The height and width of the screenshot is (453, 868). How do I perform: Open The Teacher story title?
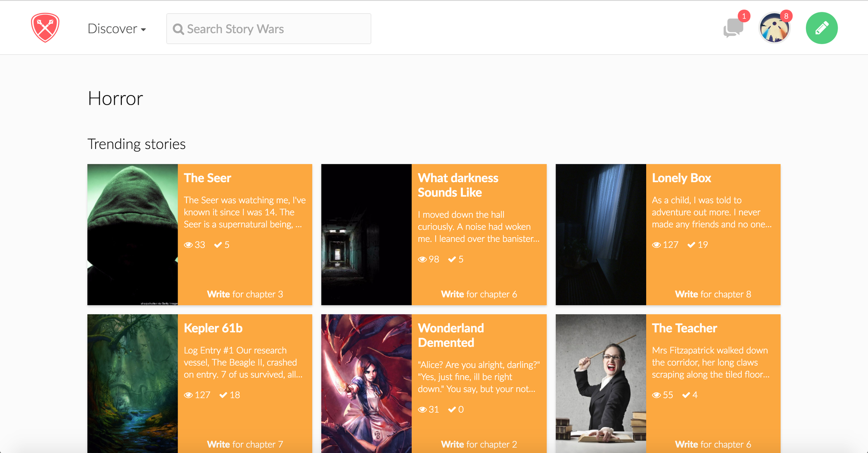click(684, 328)
